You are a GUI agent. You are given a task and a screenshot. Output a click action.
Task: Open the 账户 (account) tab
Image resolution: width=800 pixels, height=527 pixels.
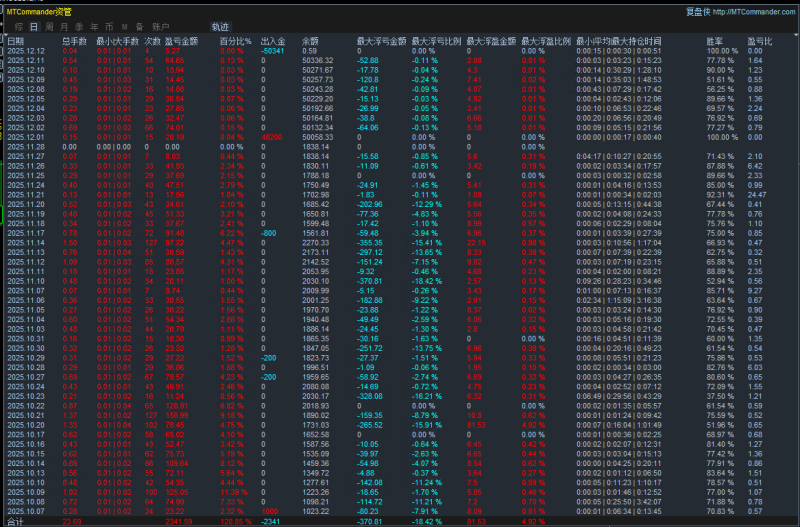tap(160, 26)
